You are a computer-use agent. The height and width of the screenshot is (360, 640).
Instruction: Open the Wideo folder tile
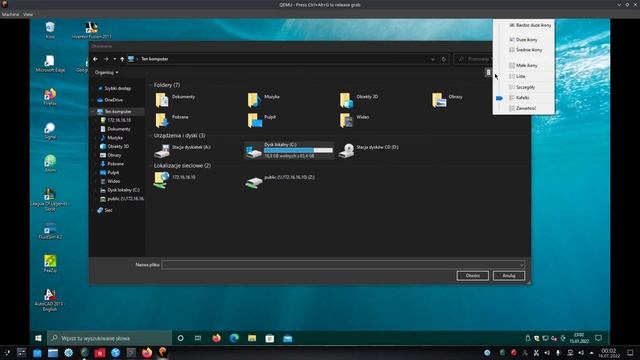click(354, 120)
